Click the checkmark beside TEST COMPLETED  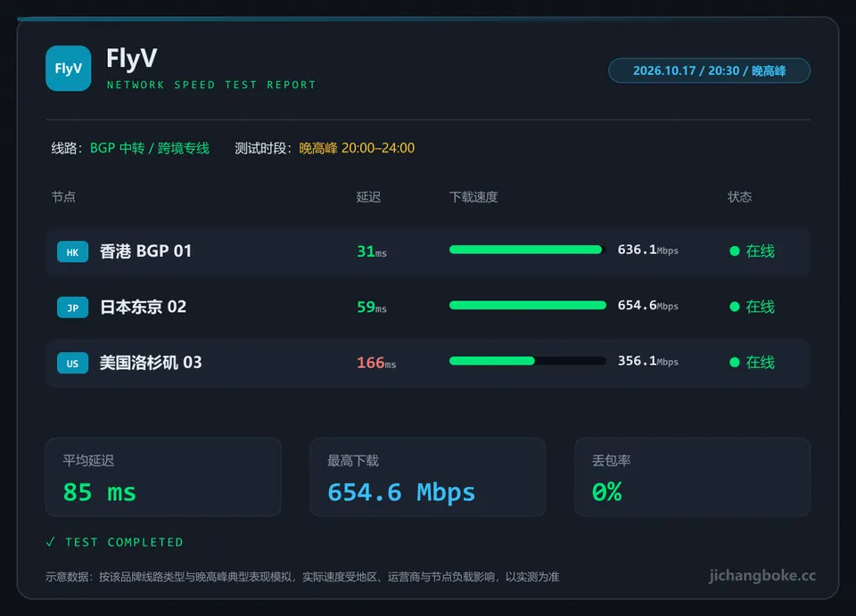coord(51,542)
